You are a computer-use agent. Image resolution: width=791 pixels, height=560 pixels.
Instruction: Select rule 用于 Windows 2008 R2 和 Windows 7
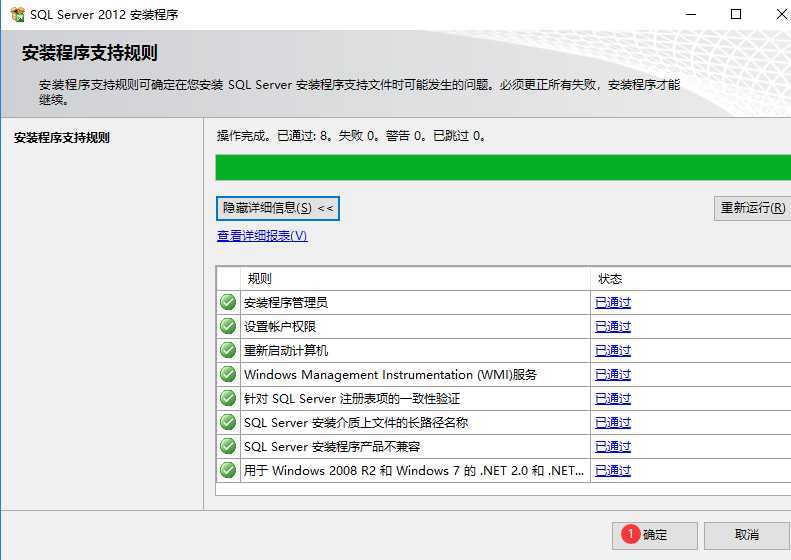(x=414, y=470)
